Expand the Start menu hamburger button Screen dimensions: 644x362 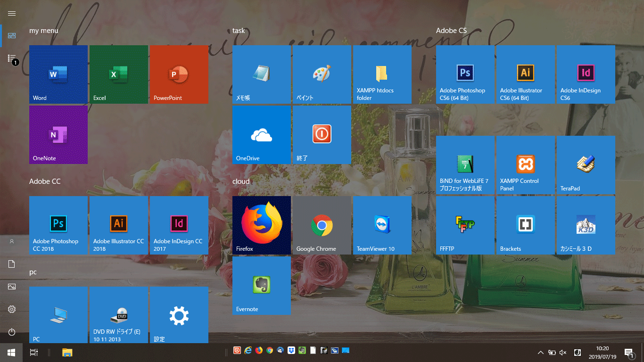12,14
